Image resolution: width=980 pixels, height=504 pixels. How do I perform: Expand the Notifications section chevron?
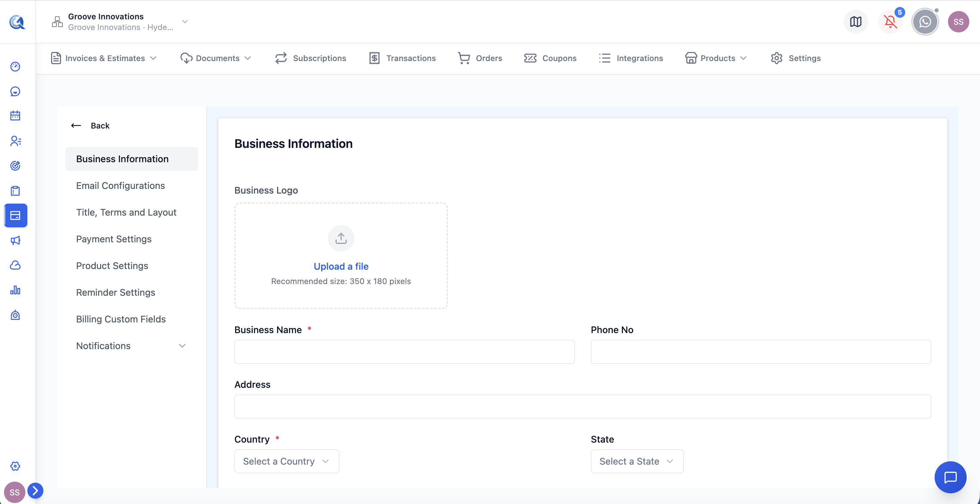tap(182, 346)
